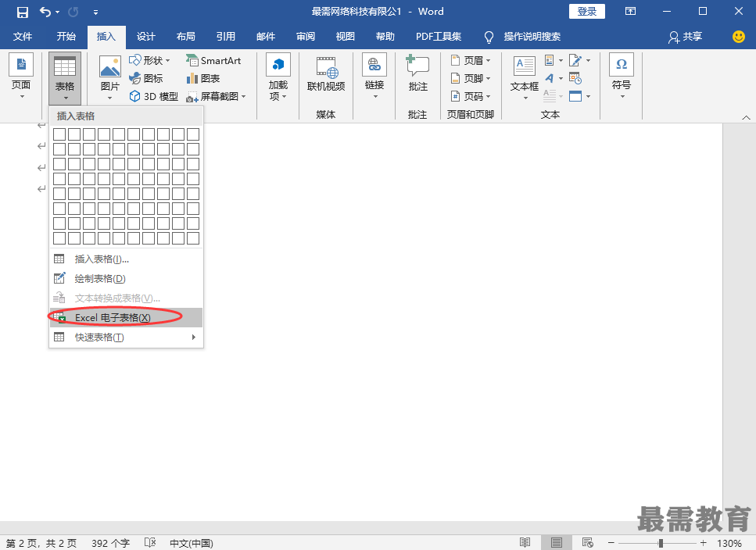Click page count 第 2 页, 共 2 页
The image size is (756, 550).
41,543
